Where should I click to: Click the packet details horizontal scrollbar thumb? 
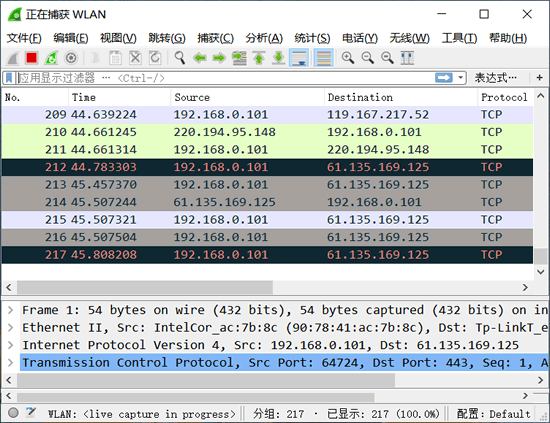pyautogui.click(x=206, y=380)
